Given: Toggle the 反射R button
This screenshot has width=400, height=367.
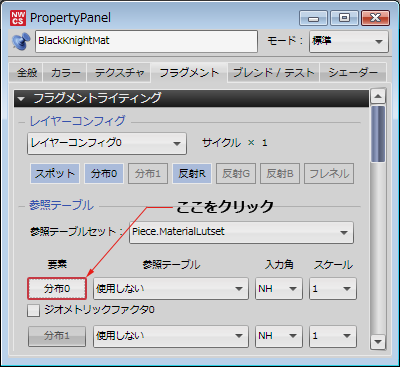Looking at the screenshot, I should point(192,173).
